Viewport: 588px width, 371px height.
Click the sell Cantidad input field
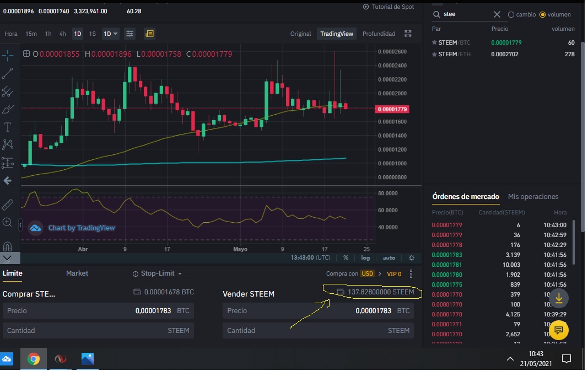click(x=318, y=331)
